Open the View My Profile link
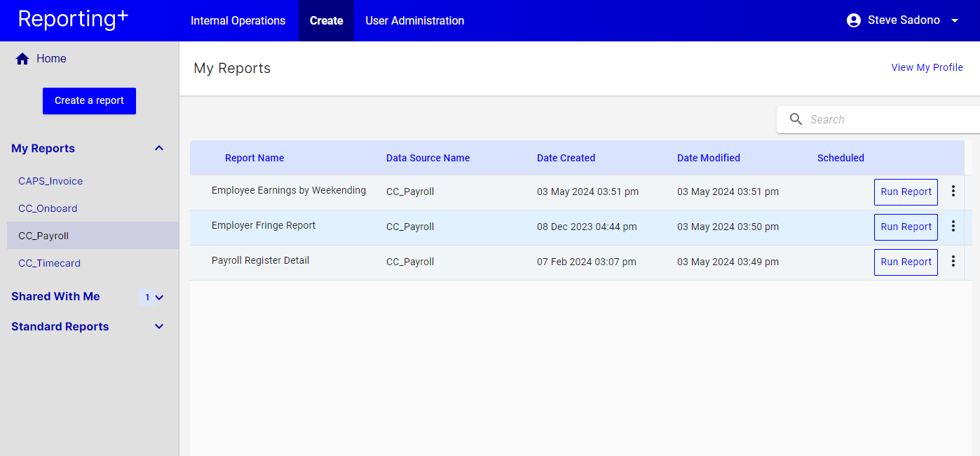 pos(927,67)
